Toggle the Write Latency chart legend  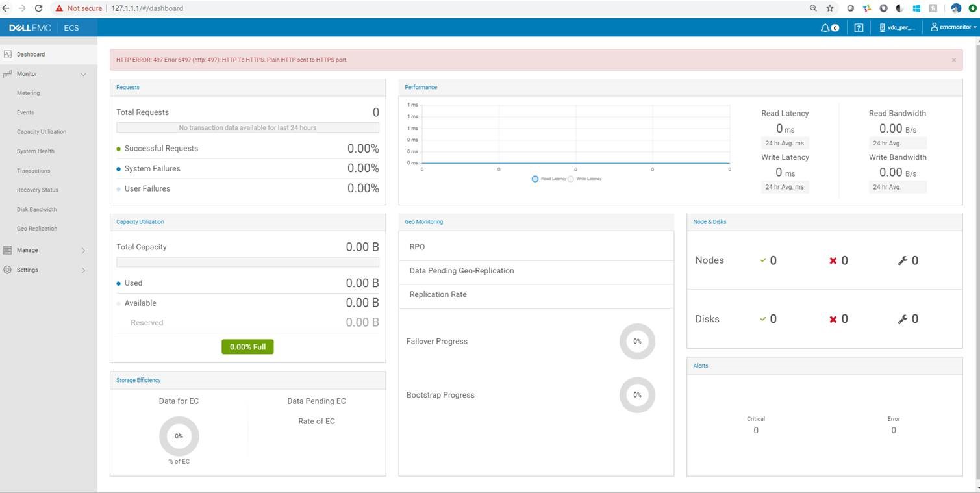pos(585,179)
